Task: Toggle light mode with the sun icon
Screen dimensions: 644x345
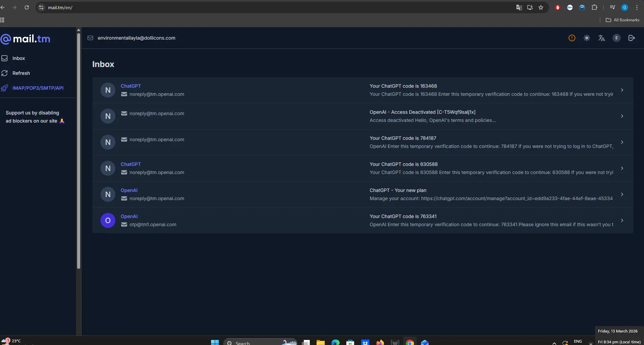Action: coord(586,38)
